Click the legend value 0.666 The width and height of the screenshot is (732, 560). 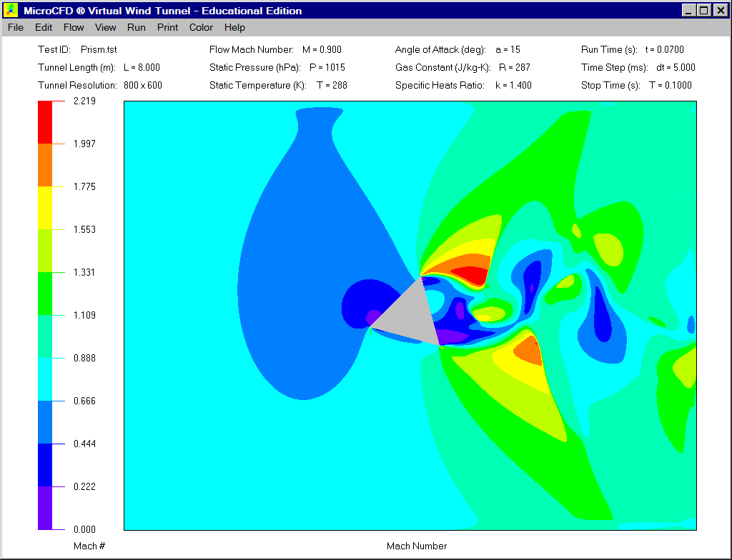click(84, 401)
